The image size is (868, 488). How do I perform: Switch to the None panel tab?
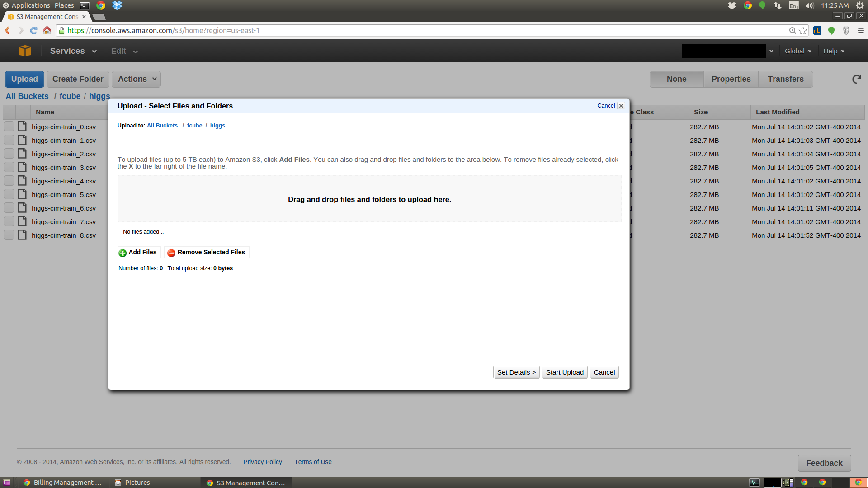point(676,79)
